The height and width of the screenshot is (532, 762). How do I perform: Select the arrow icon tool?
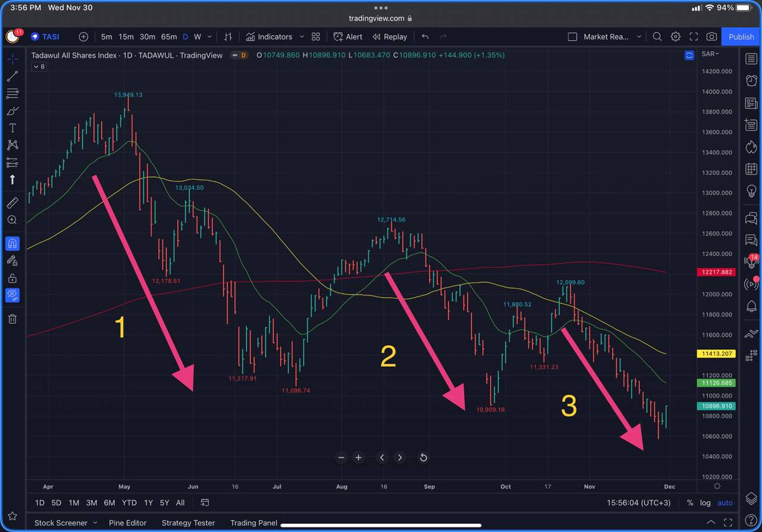point(12,180)
